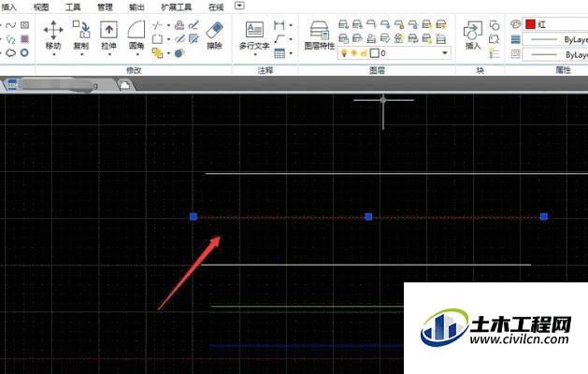Open the upper ByLayer linetype dropdown
588x374 pixels.
coord(555,39)
